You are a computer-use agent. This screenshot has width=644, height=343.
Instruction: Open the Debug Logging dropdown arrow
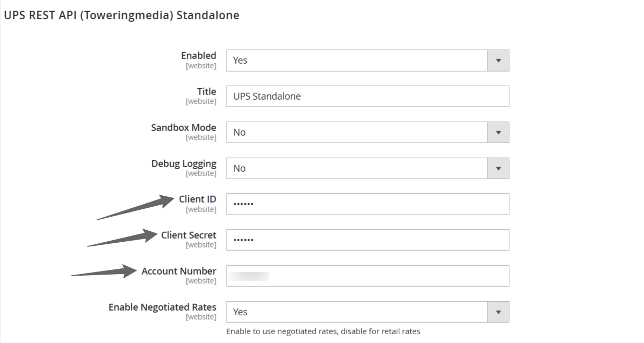coord(498,169)
